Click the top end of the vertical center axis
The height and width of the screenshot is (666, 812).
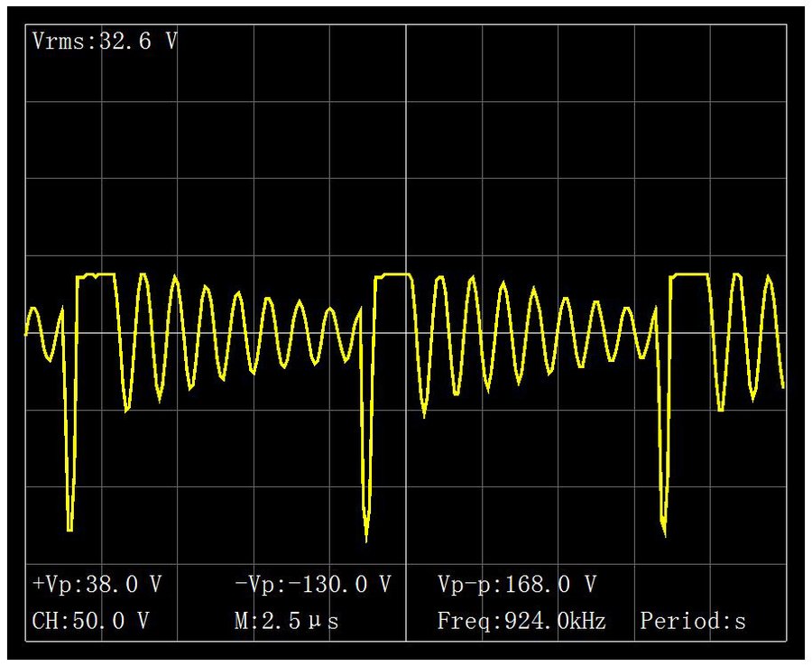pyautogui.click(x=406, y=26)
